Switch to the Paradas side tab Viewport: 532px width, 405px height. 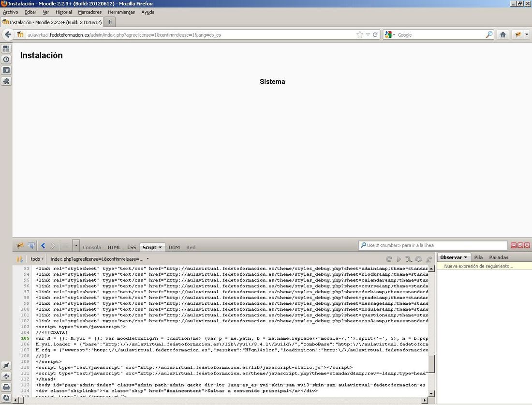499,257
